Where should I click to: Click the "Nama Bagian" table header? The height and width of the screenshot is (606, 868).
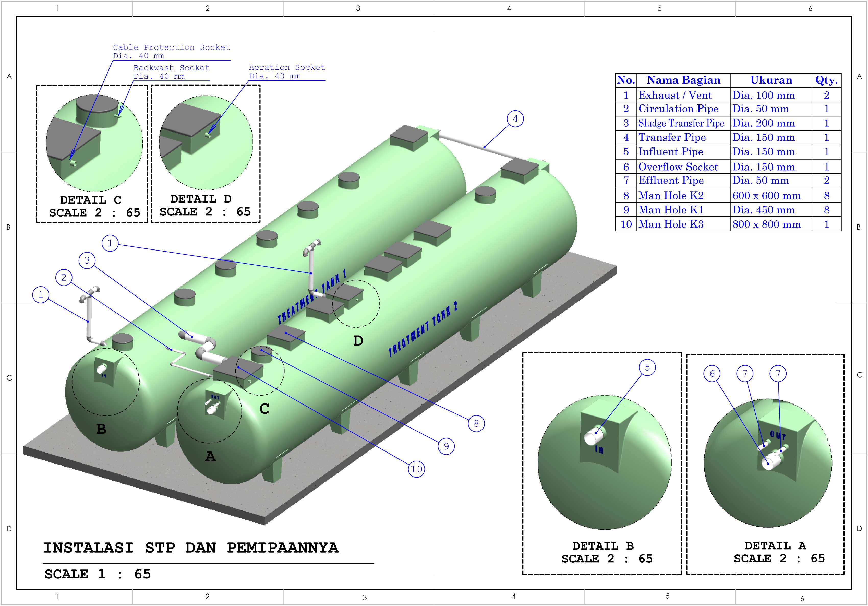(x=683, y=80)
